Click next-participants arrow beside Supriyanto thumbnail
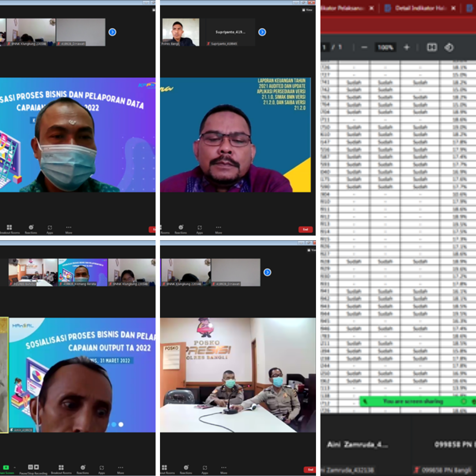Viewport: 476px width, 476px height. pyautogui.click(x=262, y=32)
